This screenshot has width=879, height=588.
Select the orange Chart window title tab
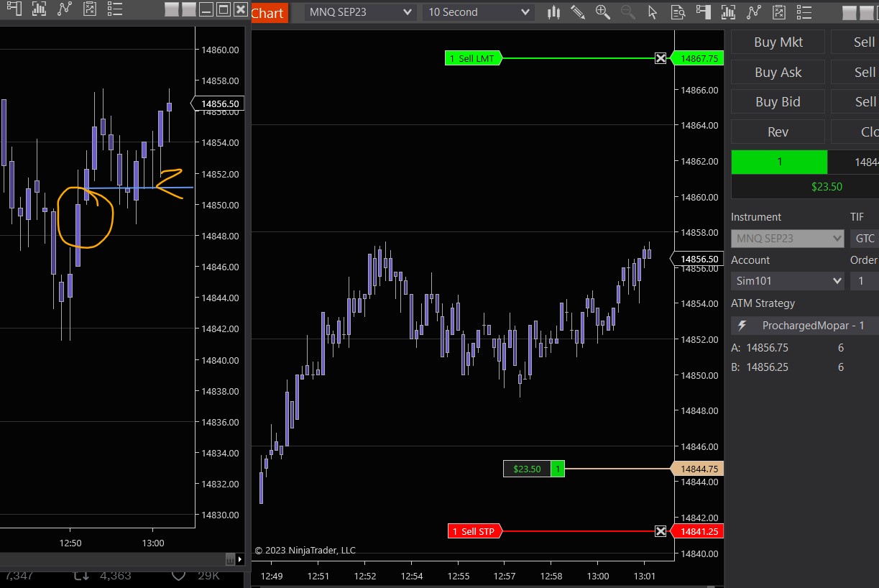click(268, 13)
